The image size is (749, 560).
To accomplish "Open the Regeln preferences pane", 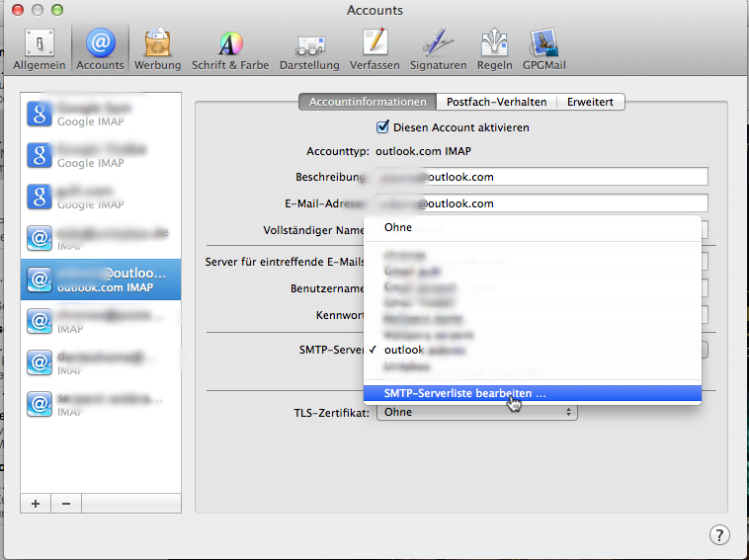I will click(494, 49).
